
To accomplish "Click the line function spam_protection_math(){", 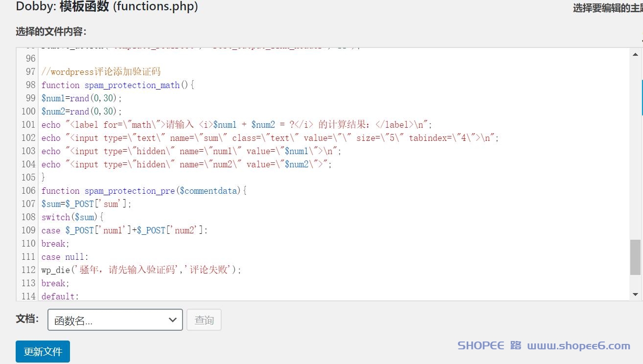I will [x=118, y=85].
